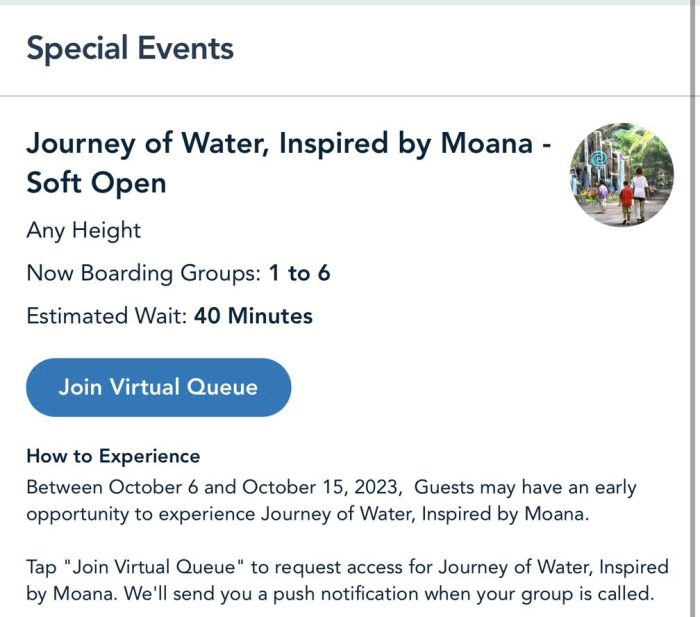Open the circular Journey of Water thumbnail
Image resolution: width=700 pixels, height=617 pixels.
coord(622,175)
